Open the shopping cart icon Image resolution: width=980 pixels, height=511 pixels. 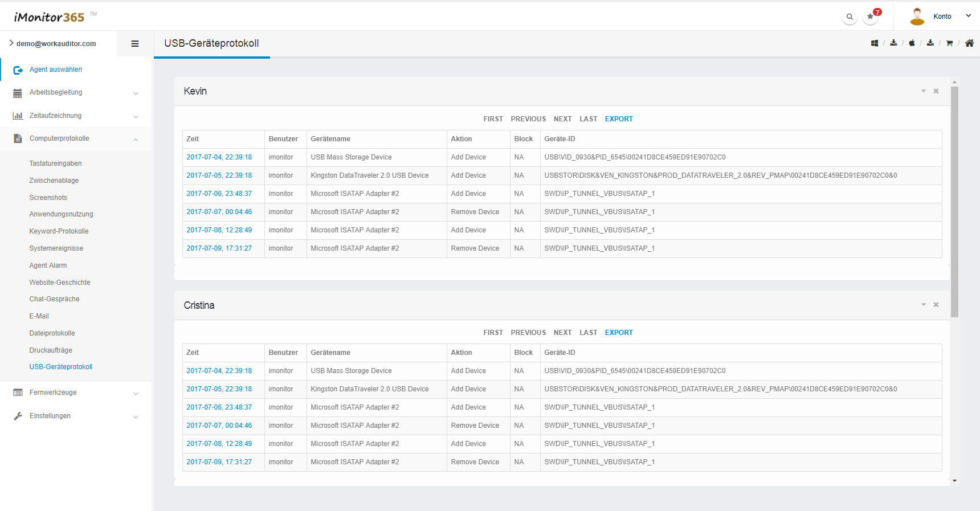pyautogui.click(x=949, y=43)
